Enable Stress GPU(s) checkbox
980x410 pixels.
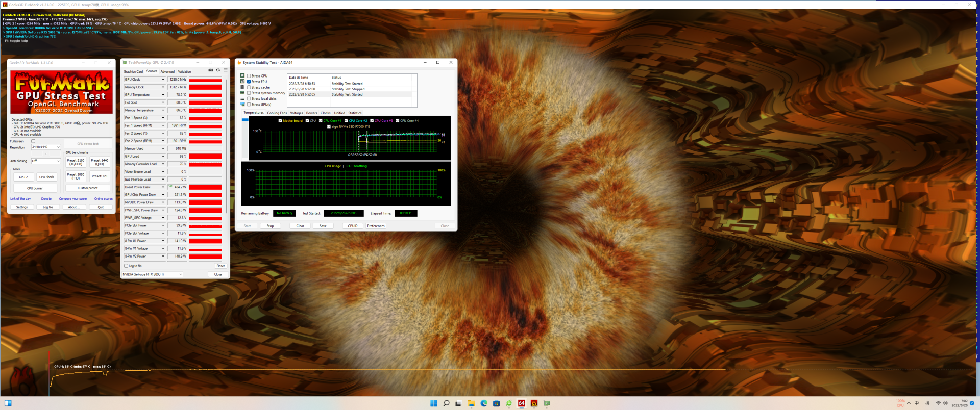pos(249,104)
